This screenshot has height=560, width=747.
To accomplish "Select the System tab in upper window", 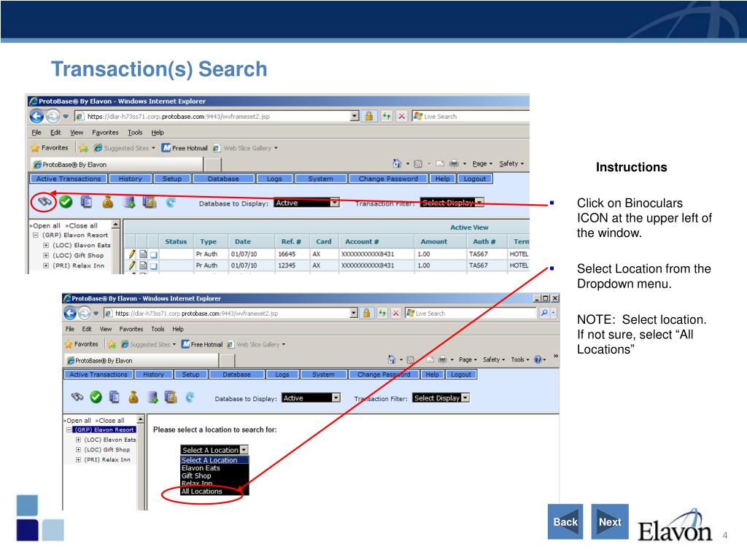I will 320,179.
